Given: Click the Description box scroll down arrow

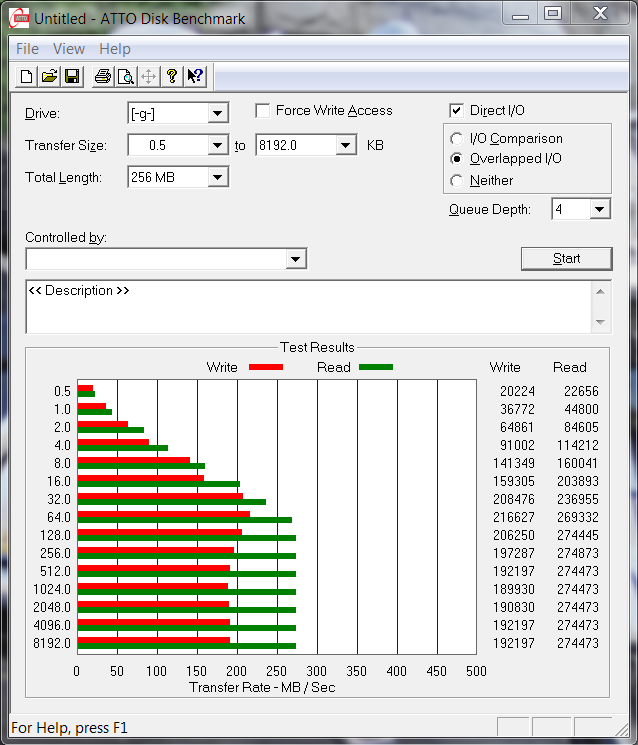Looking at the screenshot, I should (x=600, y=322).
